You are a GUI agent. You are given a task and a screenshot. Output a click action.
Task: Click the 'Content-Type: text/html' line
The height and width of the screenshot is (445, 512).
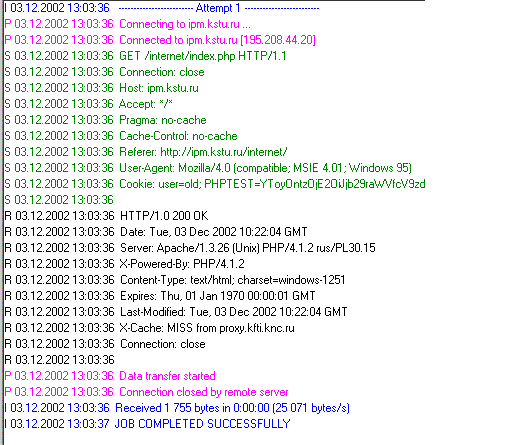point(175,280)
